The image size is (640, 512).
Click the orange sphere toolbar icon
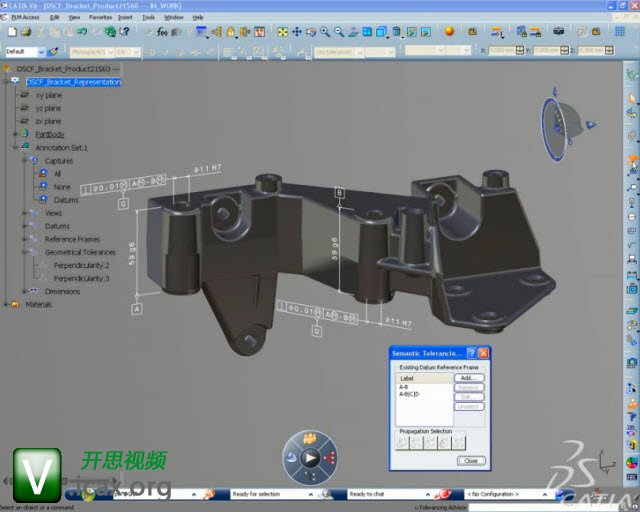click(x=449, y=32)
